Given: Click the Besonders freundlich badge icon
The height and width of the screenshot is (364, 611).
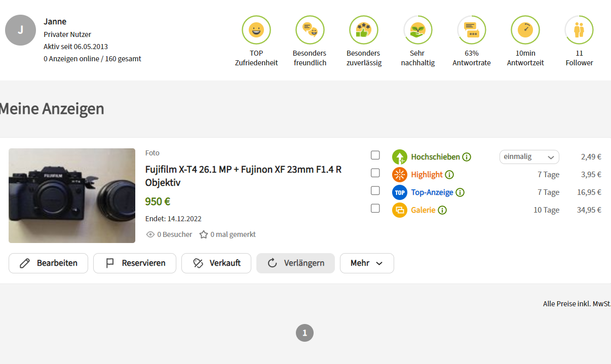Looking at the screenshot, I should point(310,30).
